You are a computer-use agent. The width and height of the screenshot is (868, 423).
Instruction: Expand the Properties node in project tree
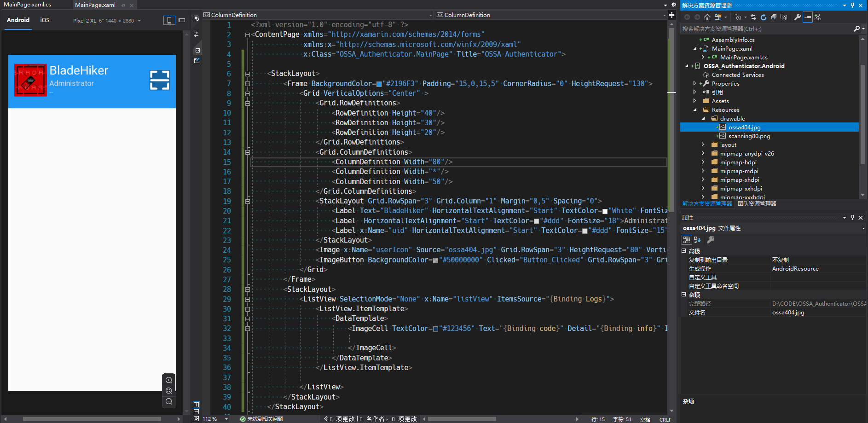pyautogui.click(x=695, y=83)
